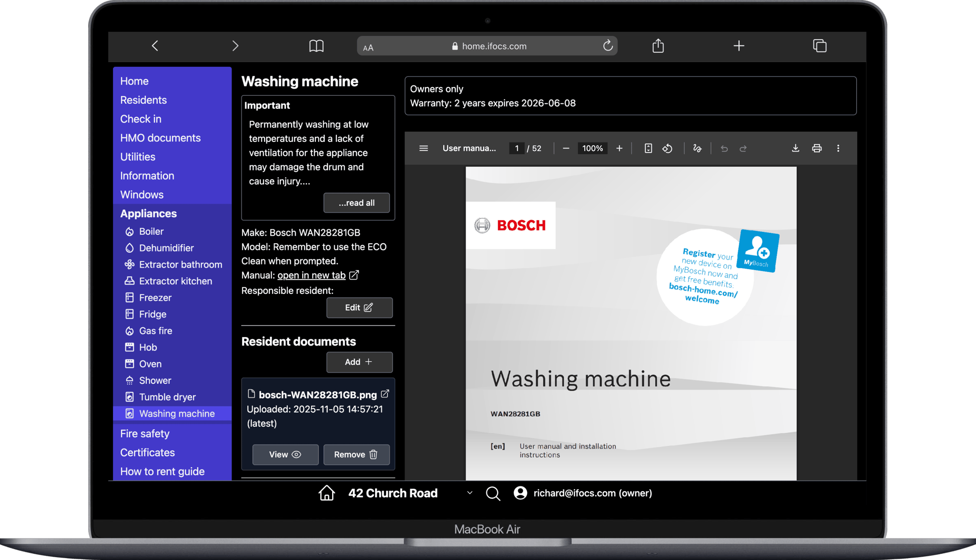Open the search magnifier in bottom bar

pyautogui.click(x=493, y=493)
